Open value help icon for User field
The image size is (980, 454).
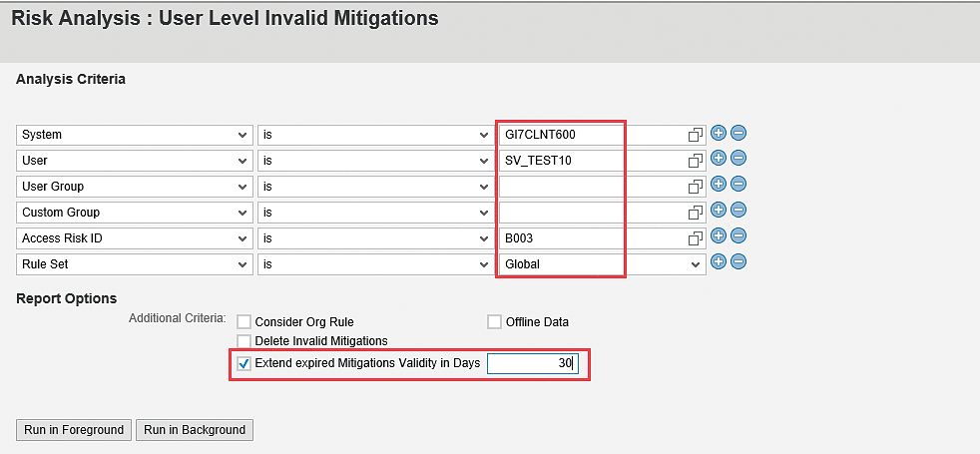point(695,161)
